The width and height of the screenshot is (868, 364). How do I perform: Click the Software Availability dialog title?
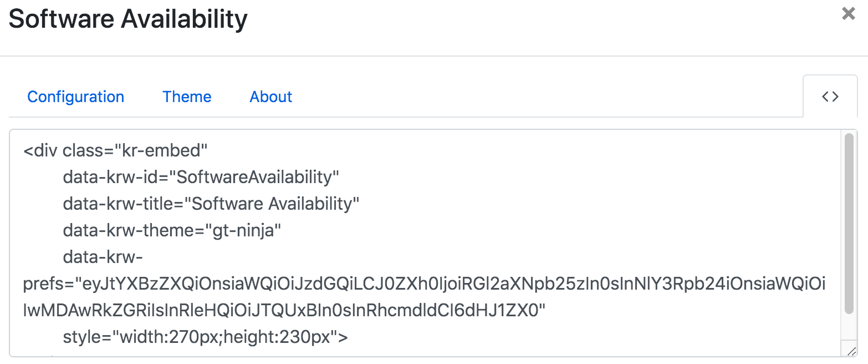tap(128, 19)
